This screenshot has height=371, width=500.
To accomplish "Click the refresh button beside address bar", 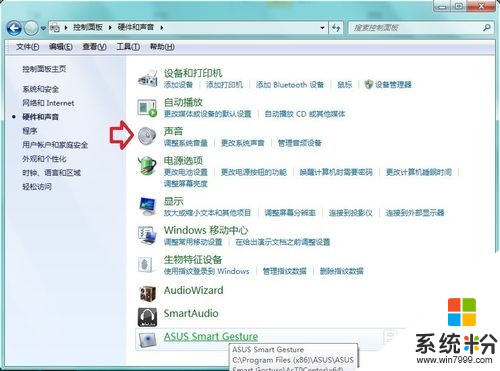I will (336, 28).
